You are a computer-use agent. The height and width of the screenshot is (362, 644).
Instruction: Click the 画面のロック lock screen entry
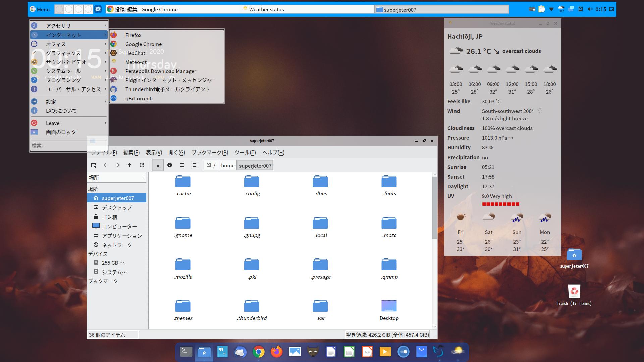coord(61,132)
